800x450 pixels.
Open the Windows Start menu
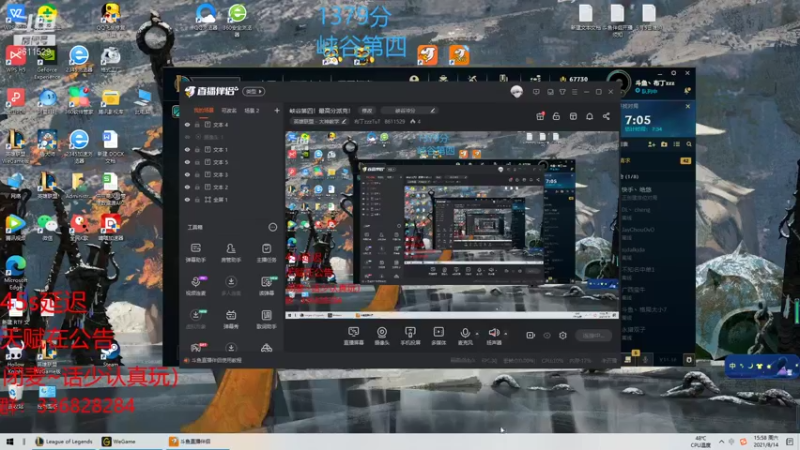click(x=9, y=442)
